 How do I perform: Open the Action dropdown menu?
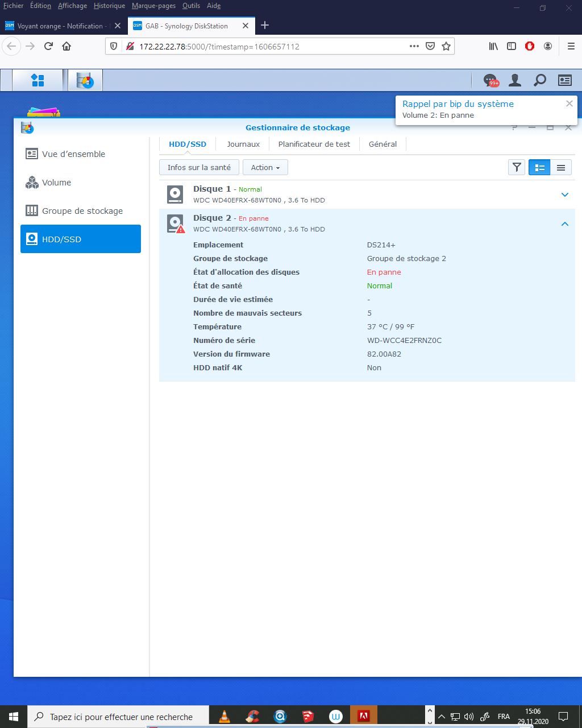click(x=265, y=167)
